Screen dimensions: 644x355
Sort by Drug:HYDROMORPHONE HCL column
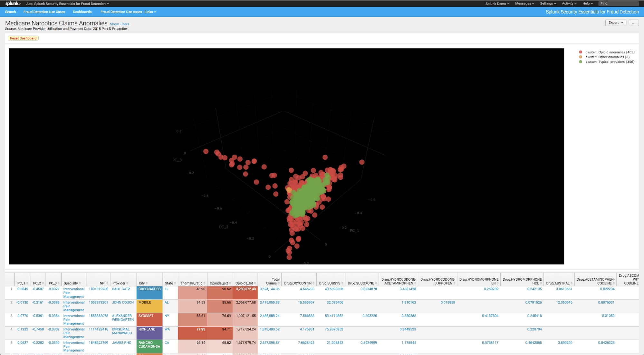[522, 281]
